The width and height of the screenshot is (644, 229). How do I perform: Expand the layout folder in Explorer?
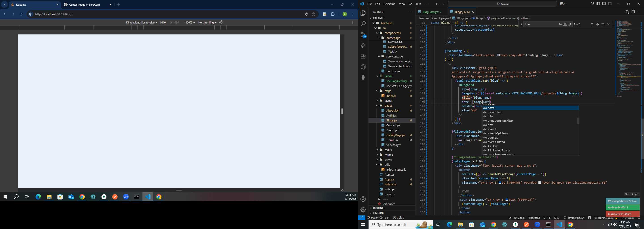[x=388, y=101]
